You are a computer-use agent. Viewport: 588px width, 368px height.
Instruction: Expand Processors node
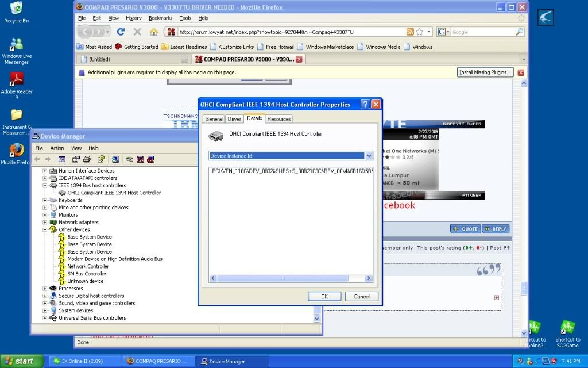pyautogui.click(x=45, y=289)
